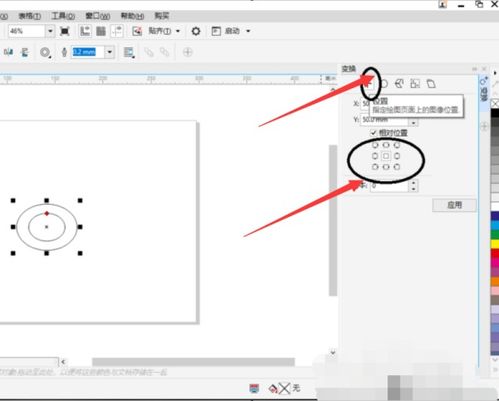Viewport: 499px width, 401px height.
Task: Select the center anchor point in position grid
Action: coord(386,156)
